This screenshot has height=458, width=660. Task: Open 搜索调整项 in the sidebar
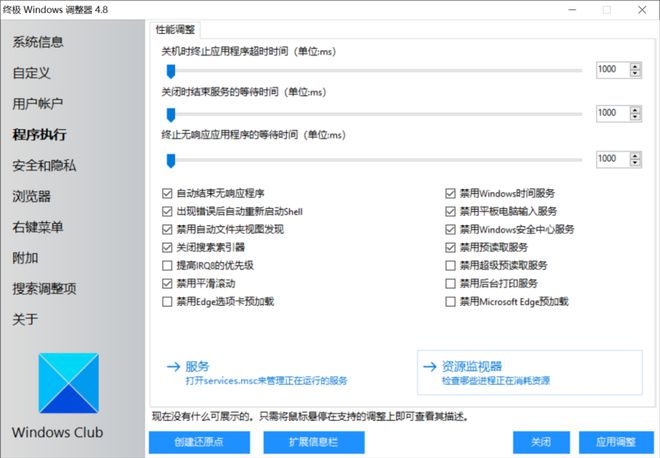click(44, 289)
